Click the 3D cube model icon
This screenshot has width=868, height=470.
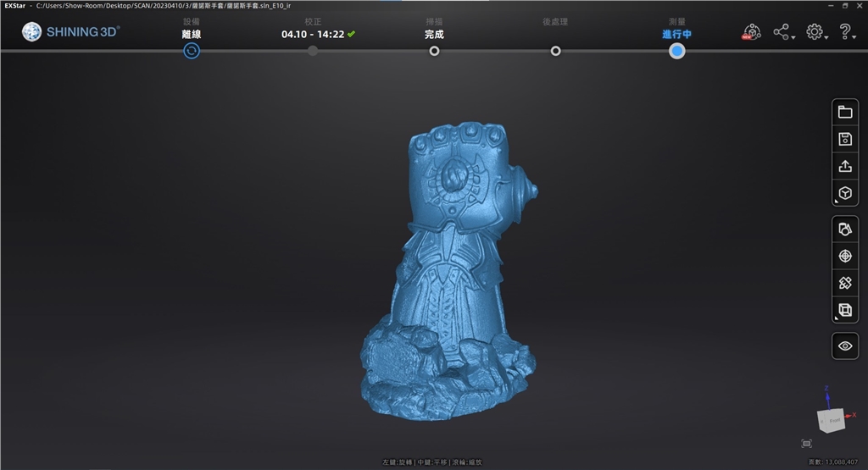pyautogui.click(x=844, y=193)
